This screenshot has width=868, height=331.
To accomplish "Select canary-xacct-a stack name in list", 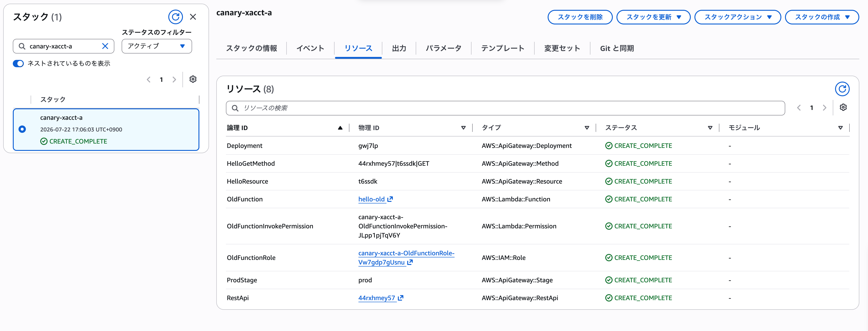I will (61, 117).
